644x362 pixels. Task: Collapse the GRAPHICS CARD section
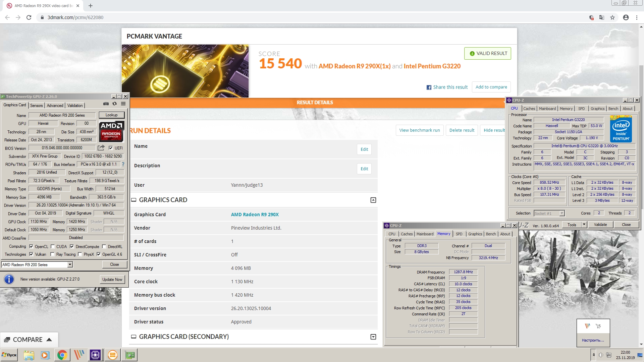pos(373,200)
